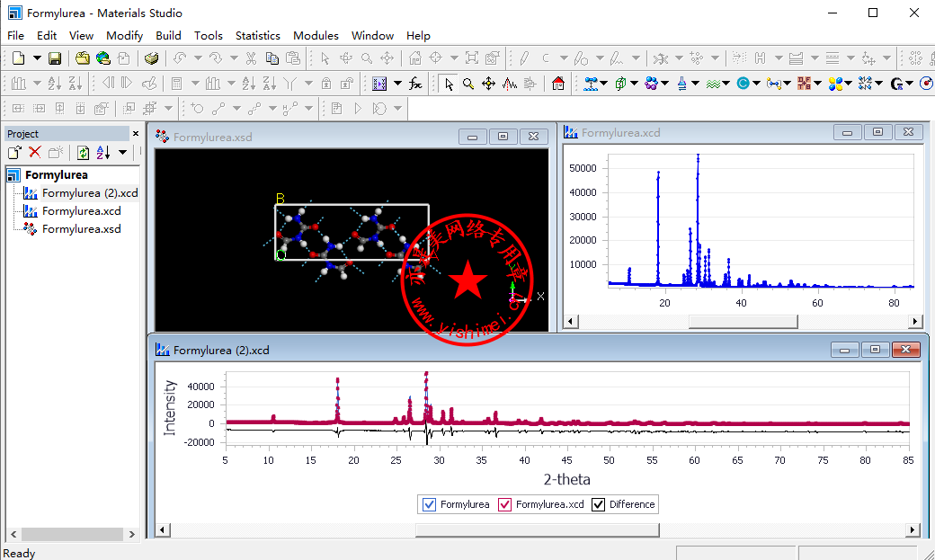This screenshot has height=560, width=935.
Task: Click the purple run script icon
Action: point(379,84)
